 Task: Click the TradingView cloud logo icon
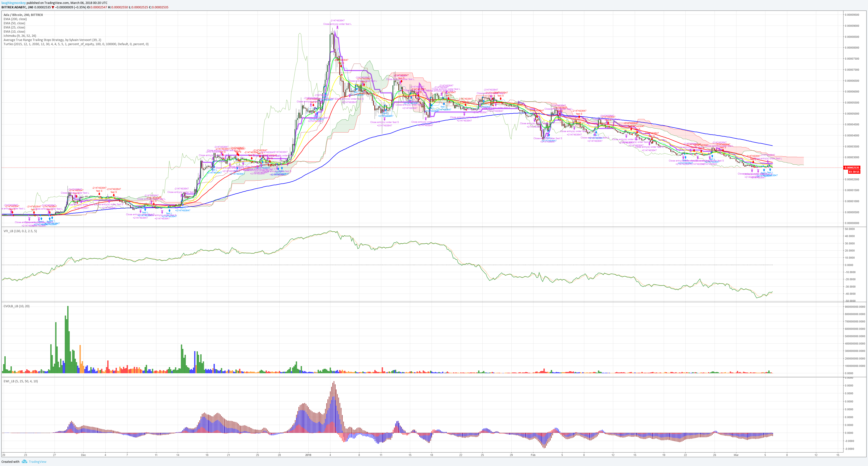pyautogui.click(x=24, y=462)
